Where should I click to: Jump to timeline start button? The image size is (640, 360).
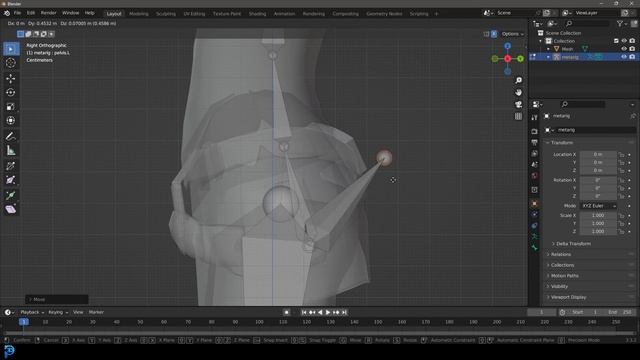tap(304, 312)
